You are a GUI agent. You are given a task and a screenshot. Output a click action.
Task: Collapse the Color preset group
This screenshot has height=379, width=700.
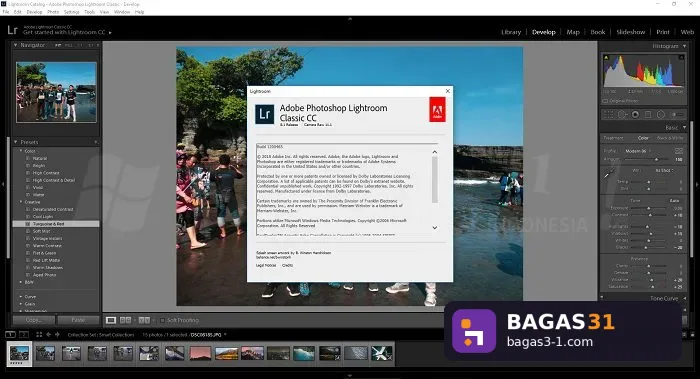21,151
